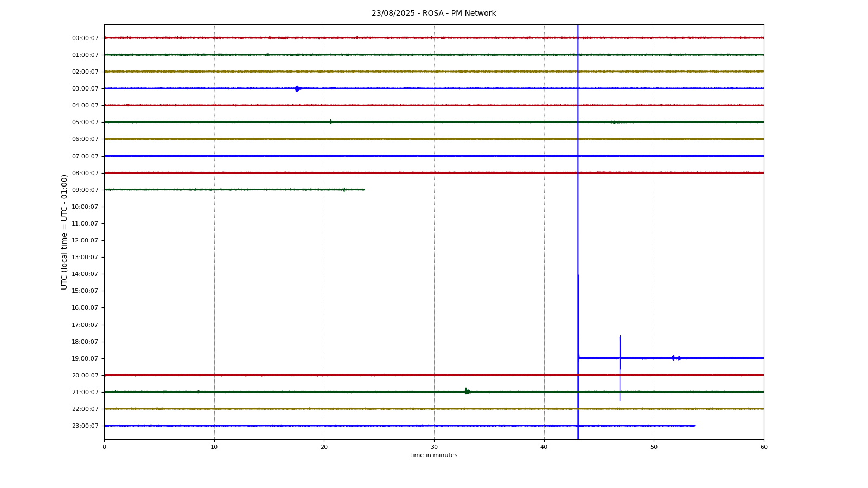Click the '09:00:07' time label
Viewport: 868px width, 488px height.
85,190
